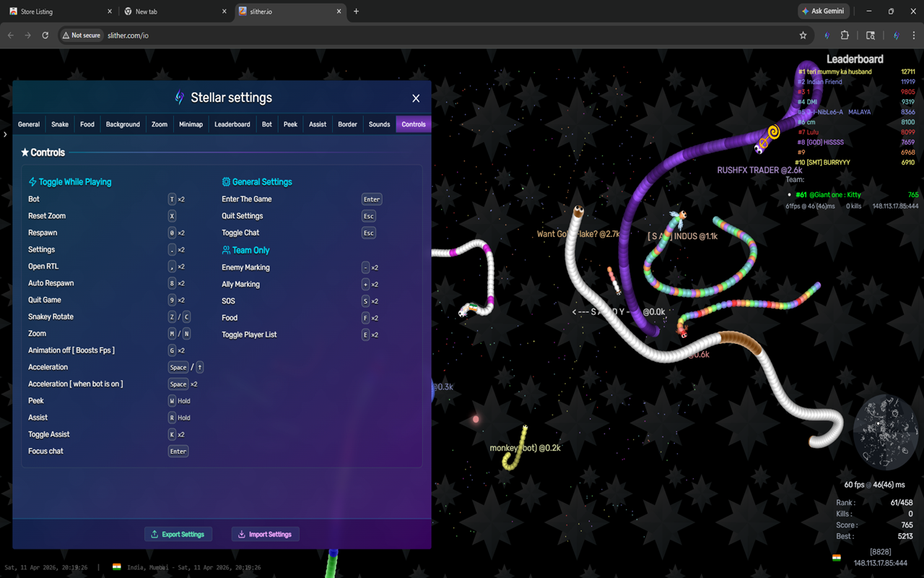Open the Assist tab
Image resolution: width=924 pixels, height=578 pixels.
pyautogui.click(x=318, y=124)
